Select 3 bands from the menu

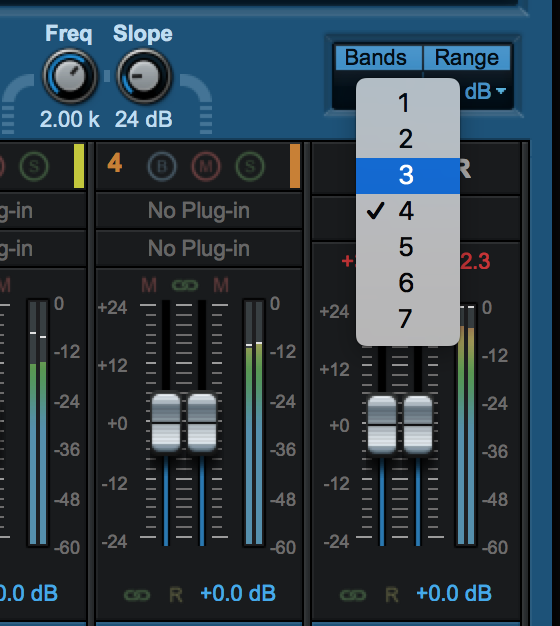(408, 176)
